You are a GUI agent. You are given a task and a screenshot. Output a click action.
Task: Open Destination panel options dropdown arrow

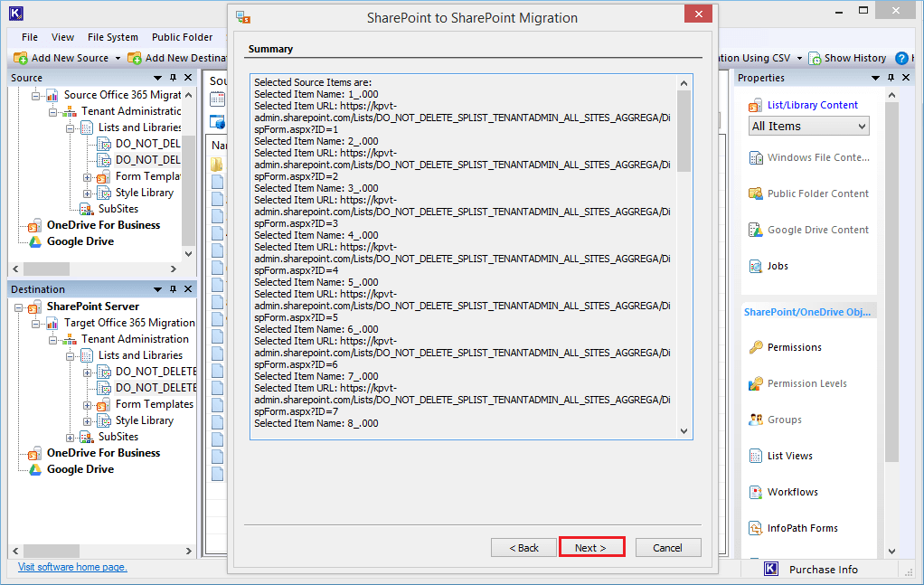click(x=157, y=289)
